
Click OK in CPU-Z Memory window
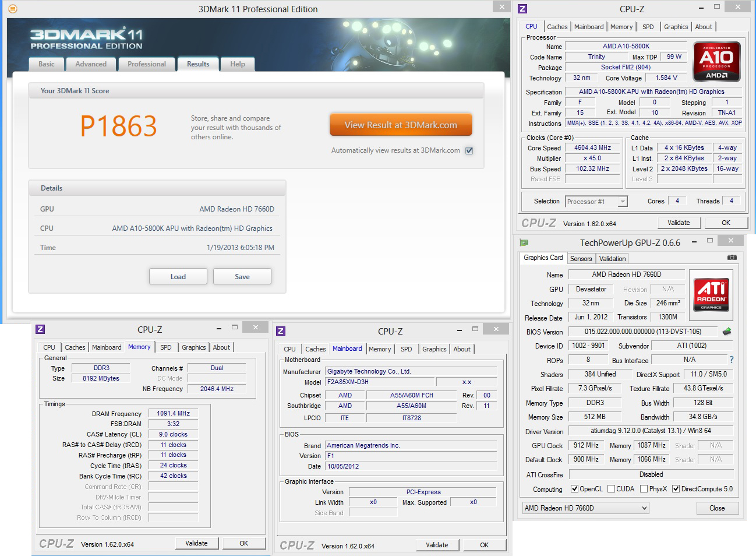244,543
